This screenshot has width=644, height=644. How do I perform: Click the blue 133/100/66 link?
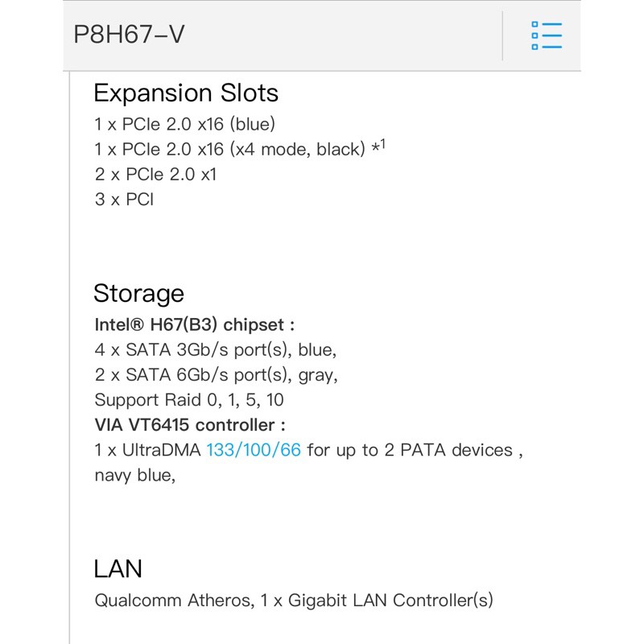[254, 450]
